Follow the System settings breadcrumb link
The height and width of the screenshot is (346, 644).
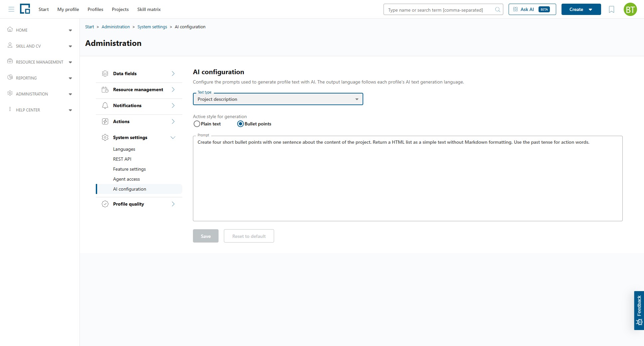[152, 27]
